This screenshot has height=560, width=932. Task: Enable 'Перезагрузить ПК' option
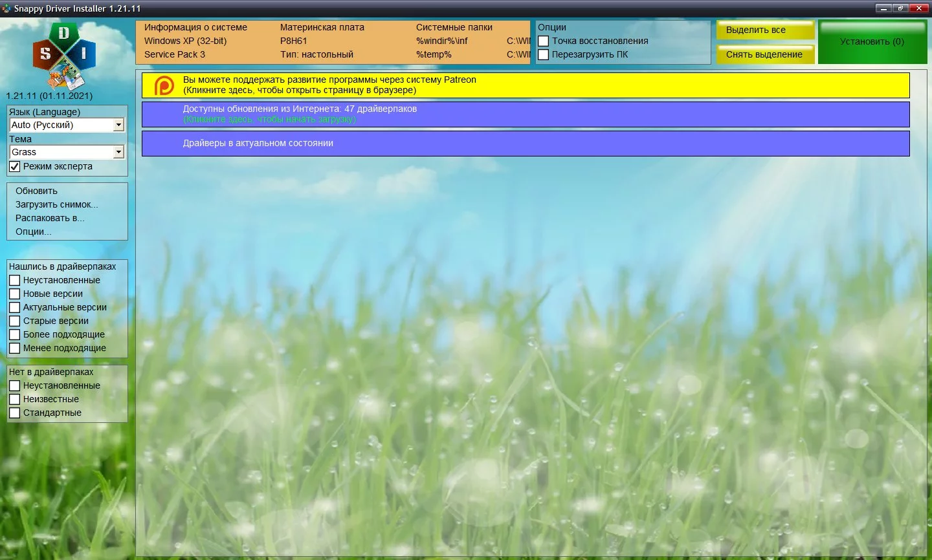544,55
